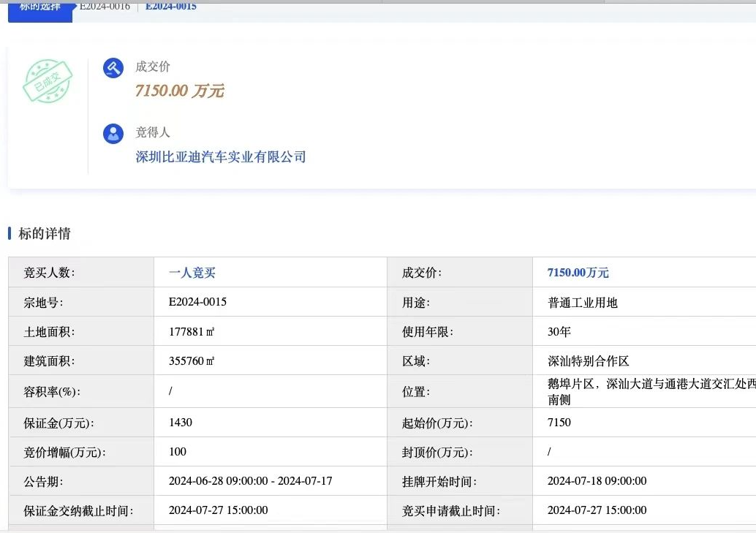Select the 宗地号 value E2024-0015

pyautogui.click(x=196, y=301)
